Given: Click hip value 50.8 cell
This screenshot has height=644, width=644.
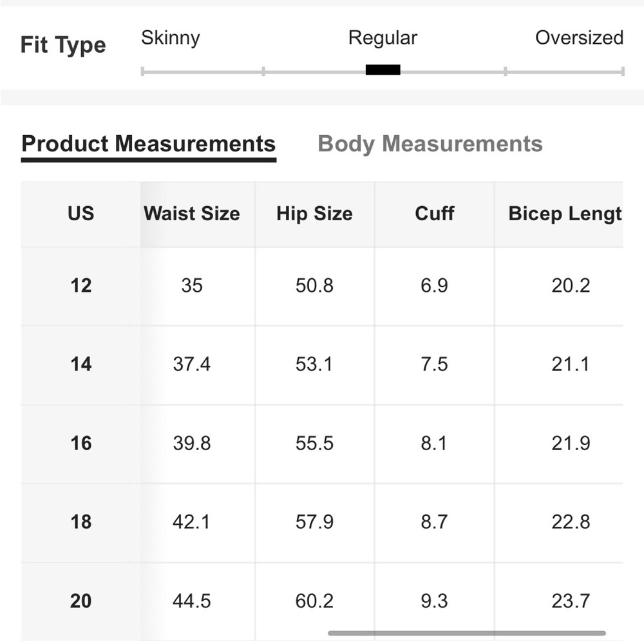Looking at the screenshot, I should 315,286.
